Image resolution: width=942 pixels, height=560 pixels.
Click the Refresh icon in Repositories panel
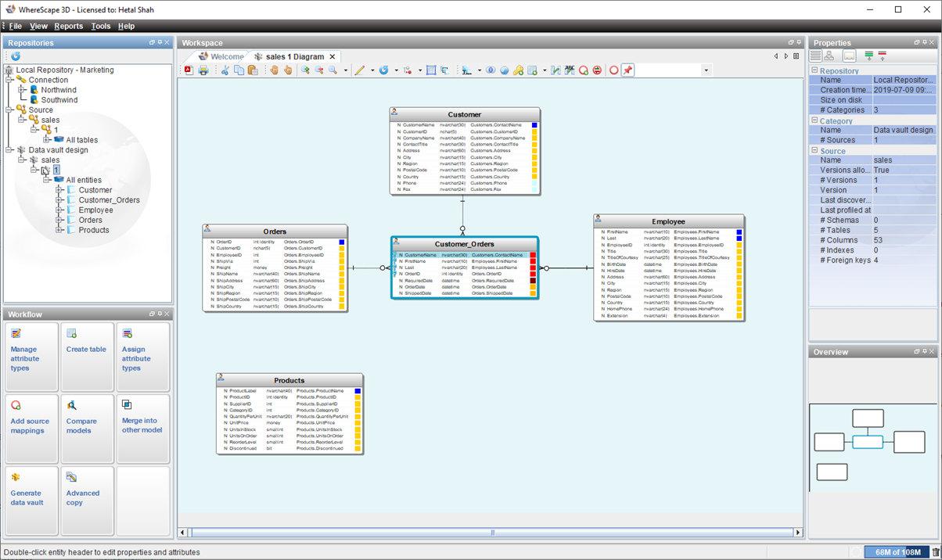pyautogui.click(x=15, y=56)
